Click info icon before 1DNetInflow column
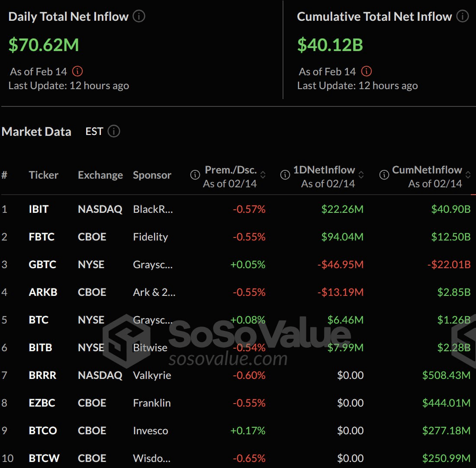 285,175
